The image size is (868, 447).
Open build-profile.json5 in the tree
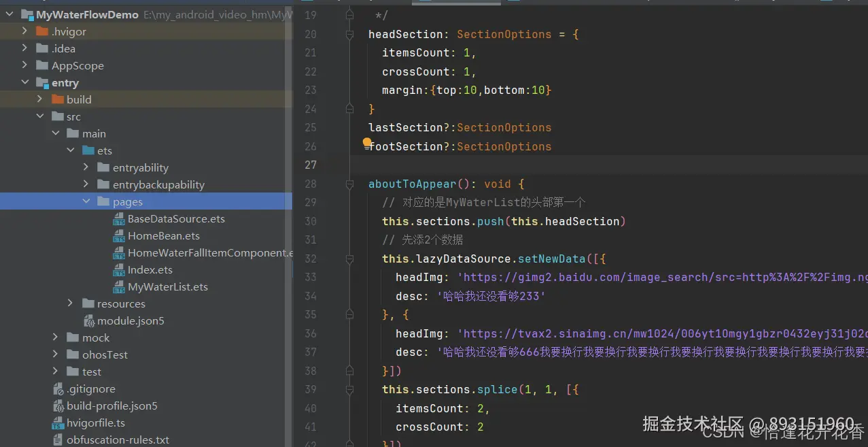112,406
